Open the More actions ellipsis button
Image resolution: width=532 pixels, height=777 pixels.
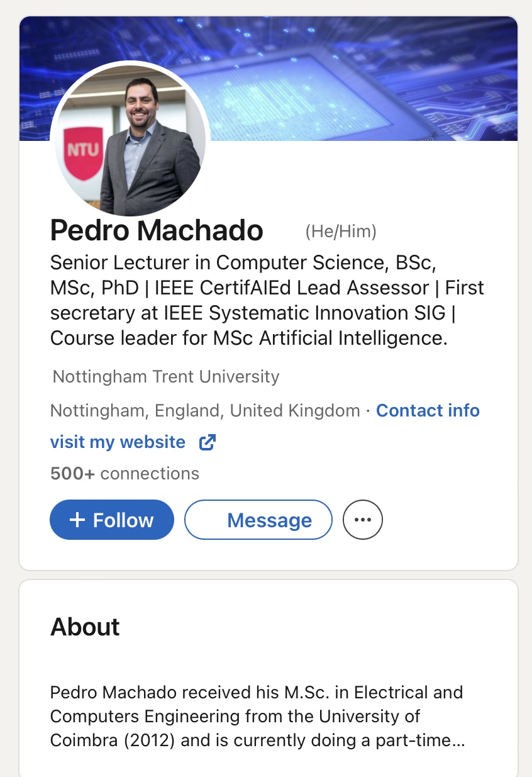(x=363, y=520)
